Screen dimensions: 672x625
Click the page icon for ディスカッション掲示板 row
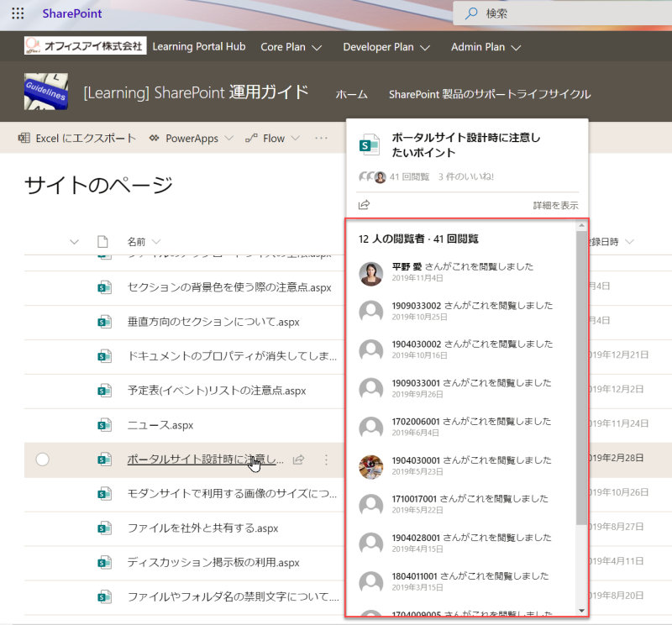tap(104, 562)
